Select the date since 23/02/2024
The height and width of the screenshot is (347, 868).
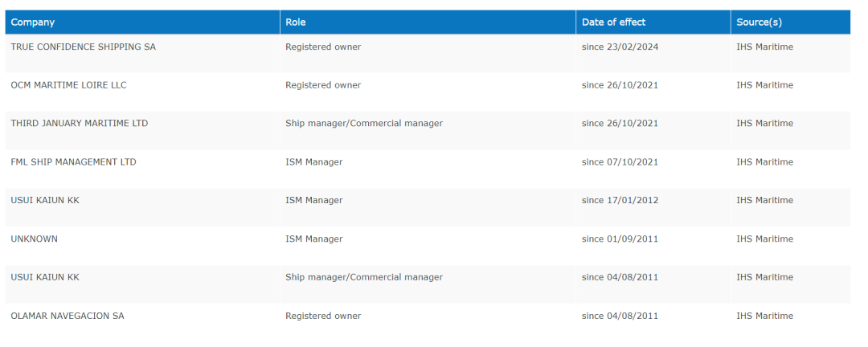(620, 47)
